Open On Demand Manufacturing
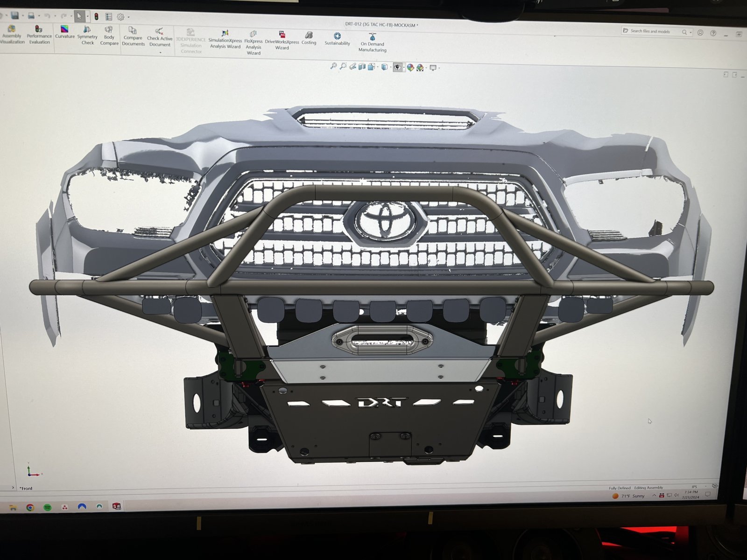The height and width of the screenshot is (560, 747). click(372, 42)
